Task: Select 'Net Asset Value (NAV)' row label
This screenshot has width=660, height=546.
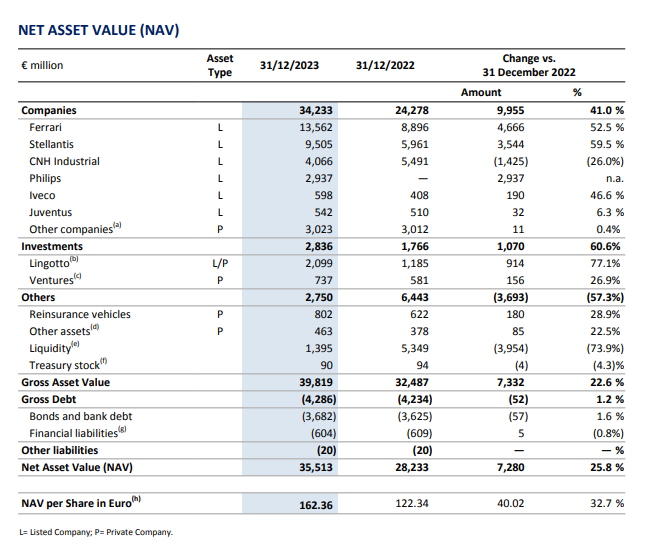Action: click(x=77, y=467)
